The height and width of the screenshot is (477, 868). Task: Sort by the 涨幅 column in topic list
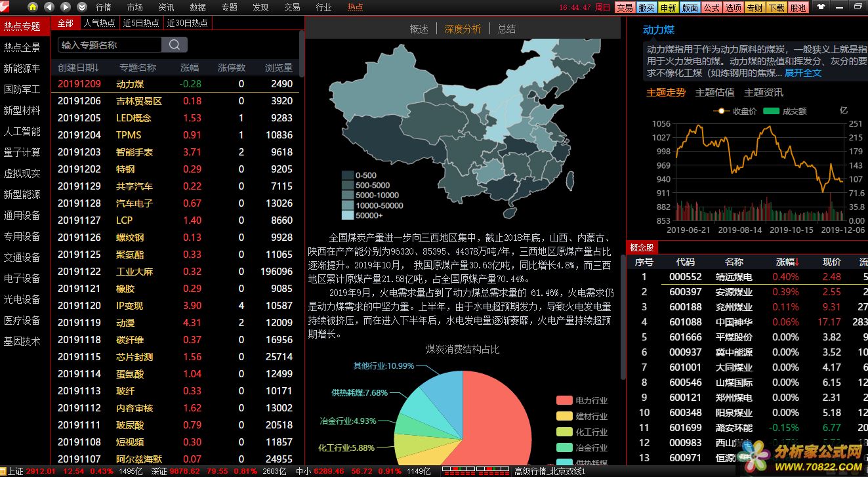(x=190, y=67)
